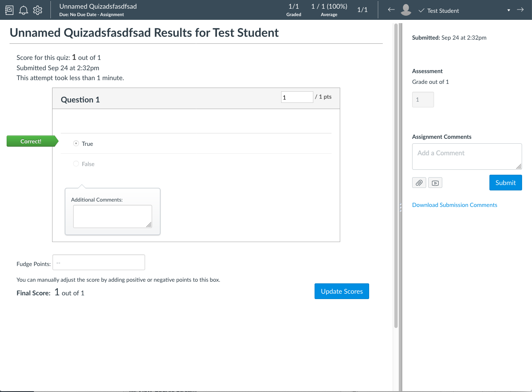Click the notifications bell icon
Image resolution: width=532 pixels, height=392 pixels.
(x=23, y=10)
